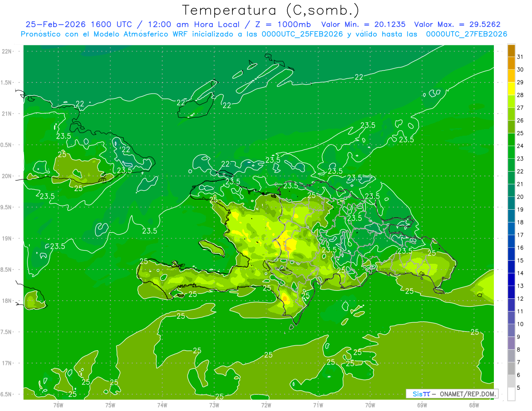Click the '76W' longitude axis label
The image size is (532, 411).
[x=58, y=405]
